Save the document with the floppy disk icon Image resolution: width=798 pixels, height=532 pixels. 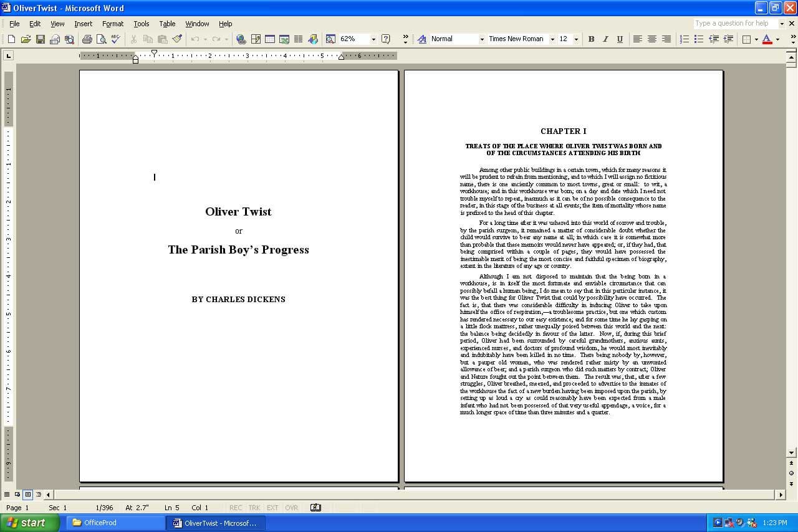click(40, 39)
